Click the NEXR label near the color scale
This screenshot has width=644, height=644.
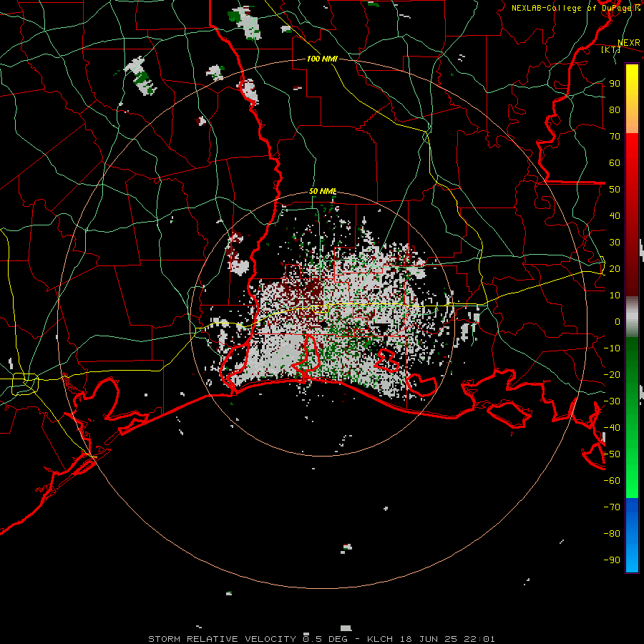click(x=629, y=43)
